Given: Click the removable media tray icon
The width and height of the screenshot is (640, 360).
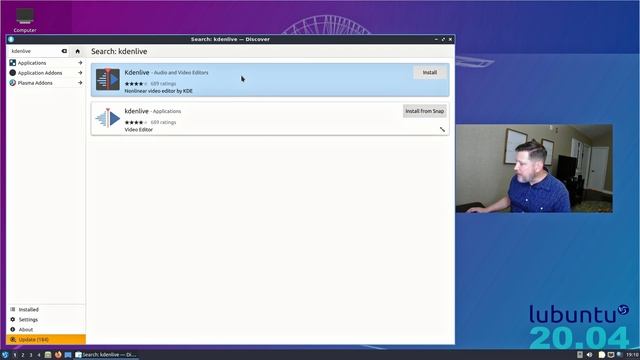Looking at the screenshot, I should point(580,355).
